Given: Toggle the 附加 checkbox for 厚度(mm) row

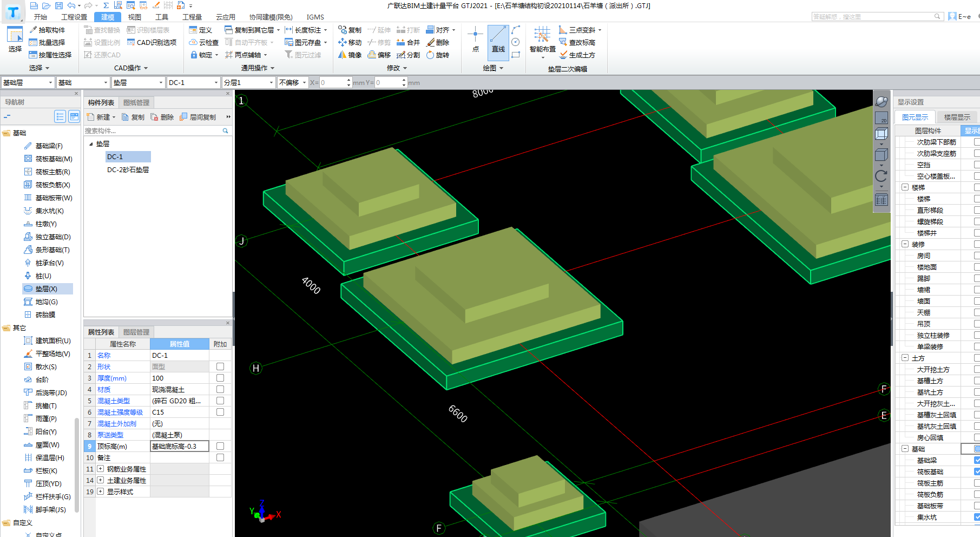Looking at the screenshot, I should pyautogui.click(x=220, y=378).
